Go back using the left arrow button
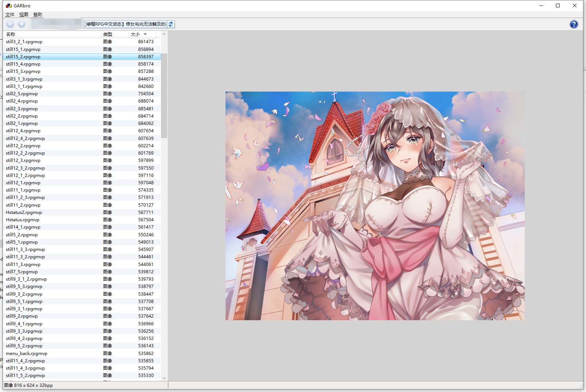 click(x=10, y=24)
